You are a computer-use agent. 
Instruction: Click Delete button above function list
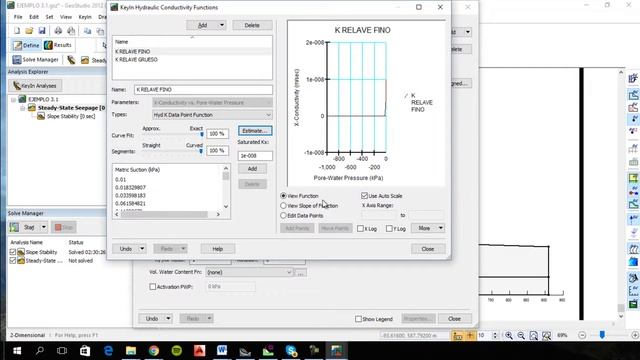pos(252,25)
